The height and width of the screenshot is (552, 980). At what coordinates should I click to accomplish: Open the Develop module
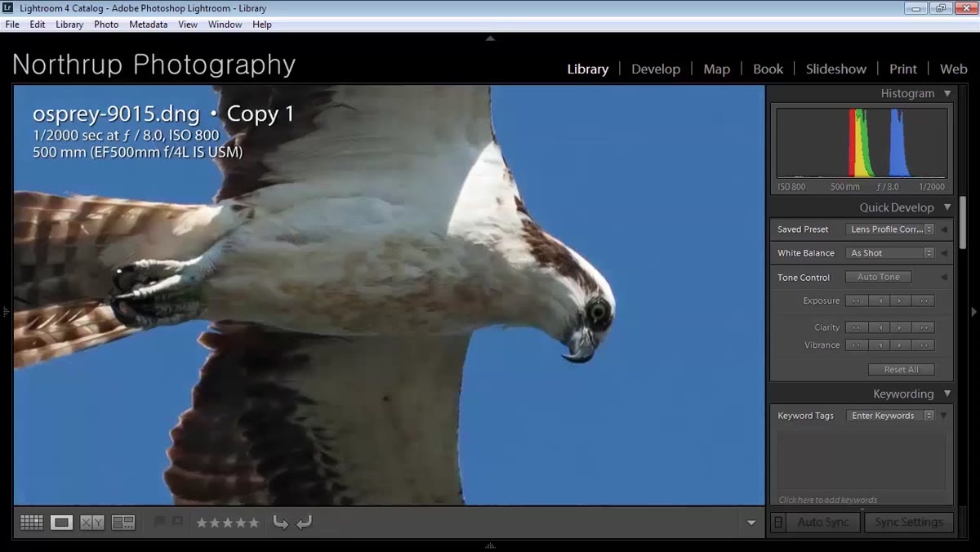[x=656, y=69]
